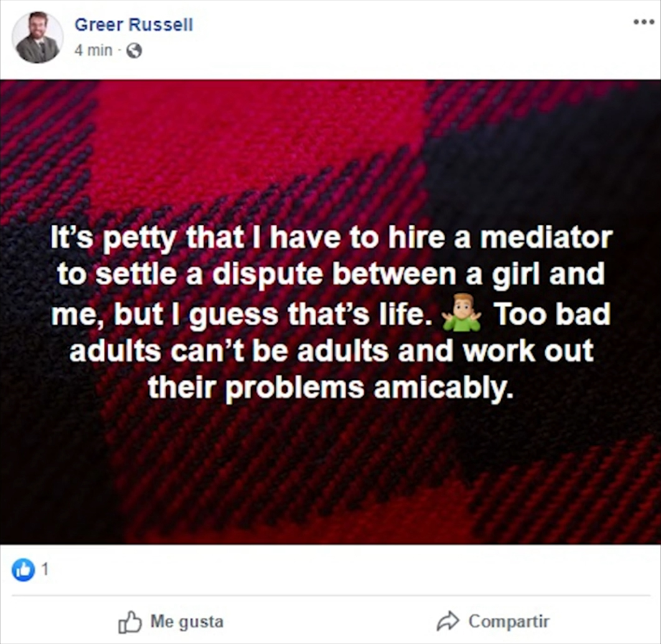The height and width of the screenshot is (644, 661).
Task: Click the shrugging person emoji in post
Action: tap(461, 313)
